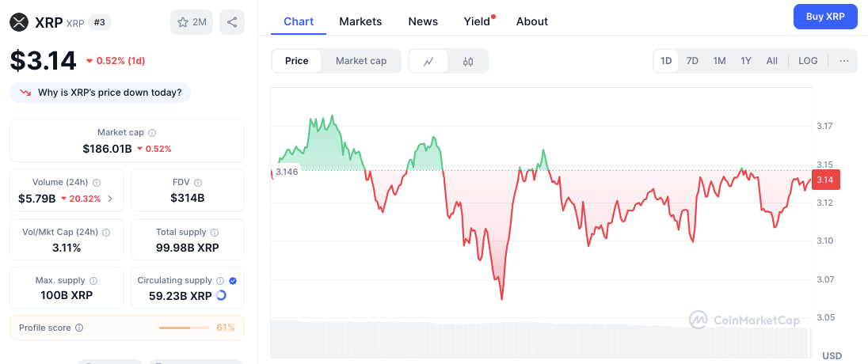Switch to the News tab

click(423, 21)
